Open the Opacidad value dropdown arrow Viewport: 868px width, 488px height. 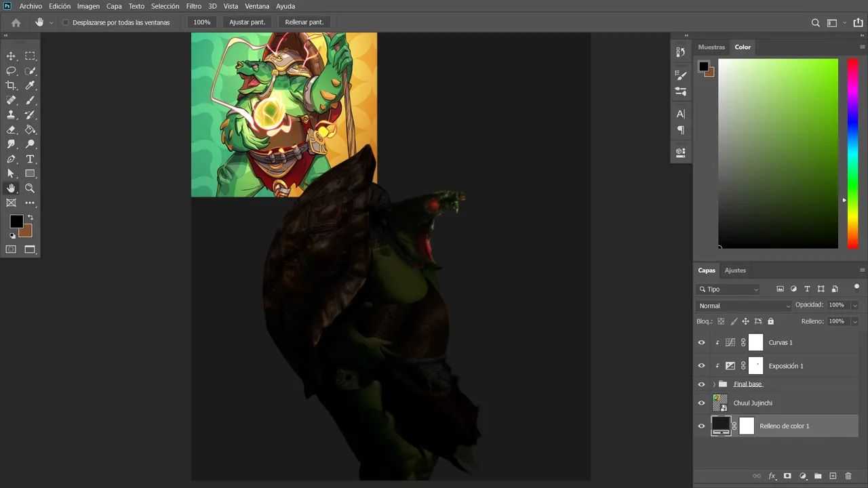coord(854,306)
